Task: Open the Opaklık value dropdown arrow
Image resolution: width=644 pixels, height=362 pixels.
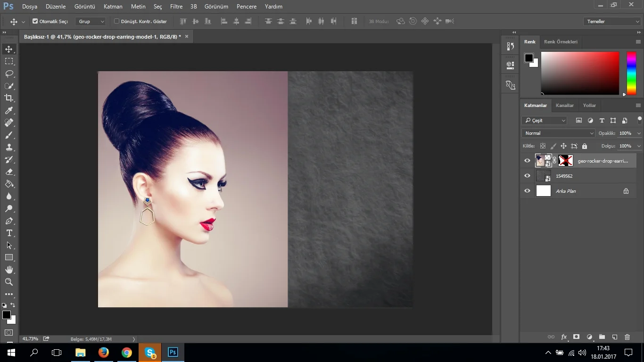Action: [639, 133]
